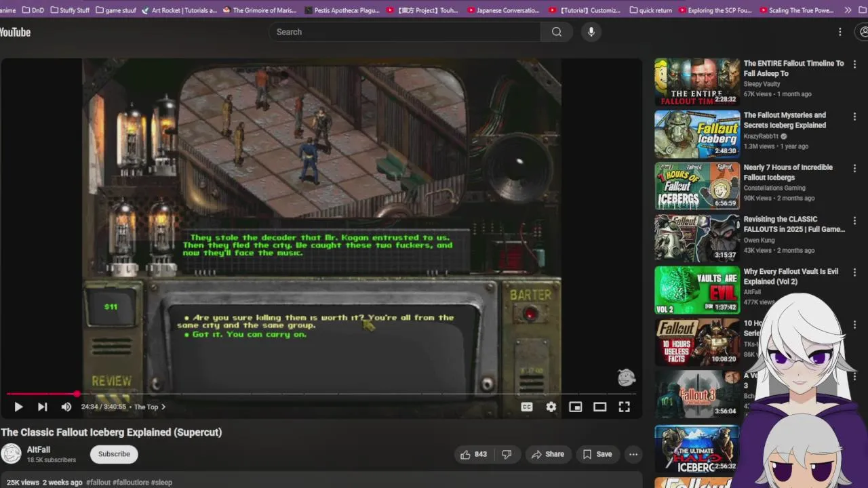This screenshot has width=868, height=488.
Task: Open 'Exploring the SCP Fou...' bookmark
Action: 715,10
